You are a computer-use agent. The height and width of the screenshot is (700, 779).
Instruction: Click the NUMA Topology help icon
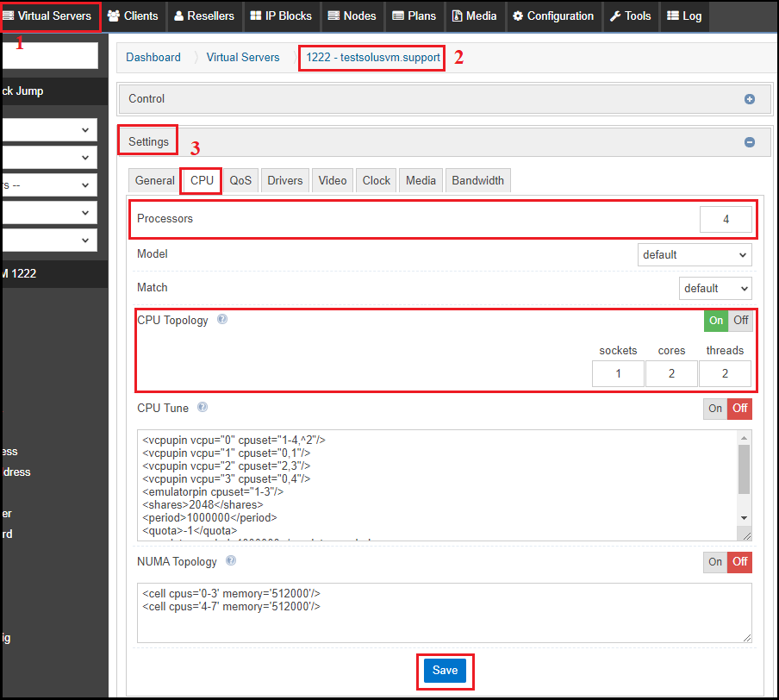[x=231, y=561]
